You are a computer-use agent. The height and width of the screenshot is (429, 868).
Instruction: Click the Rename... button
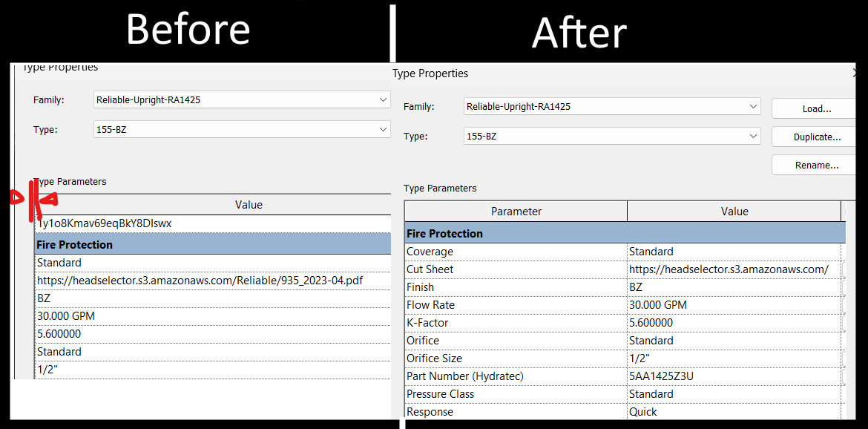(x=816, y=165)
